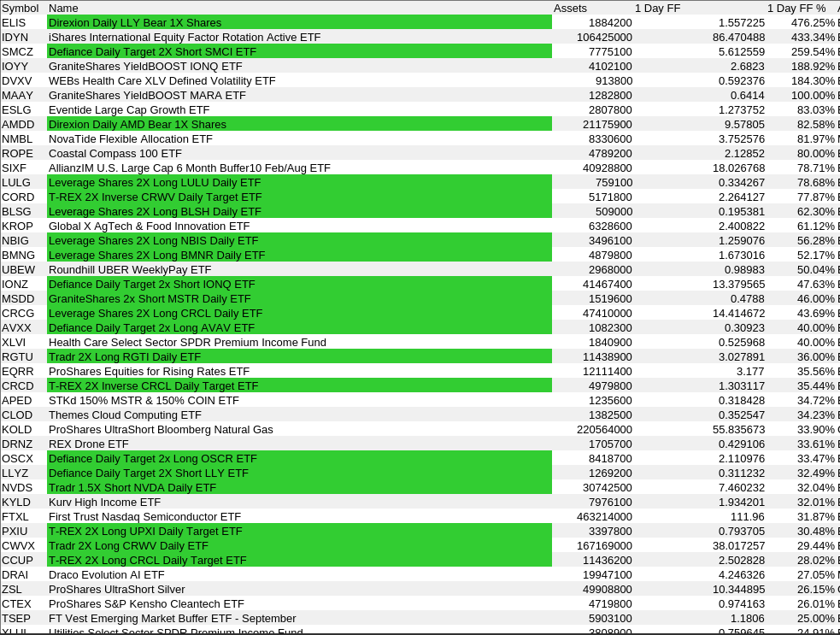This screenshot has height=635, width=840.
Task: Select the BMNG symbol cell
Action: 18,255
